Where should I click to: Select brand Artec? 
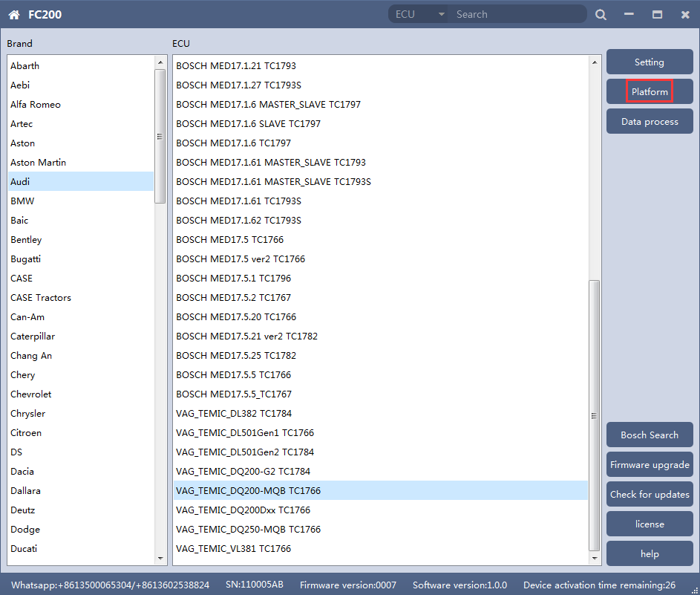(x=81, y=124)
